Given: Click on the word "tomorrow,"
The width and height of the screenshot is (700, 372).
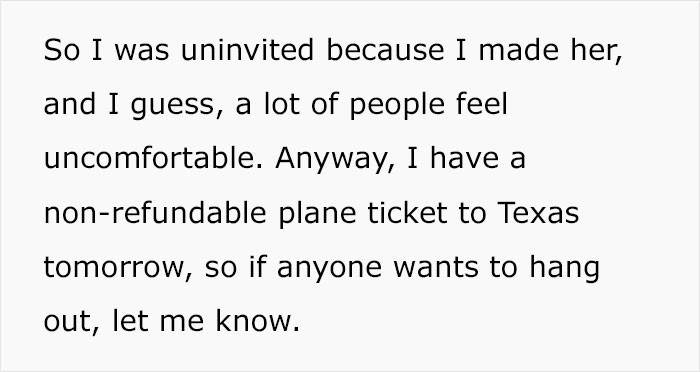Looking at the screenshot, I should click(118, 268).
